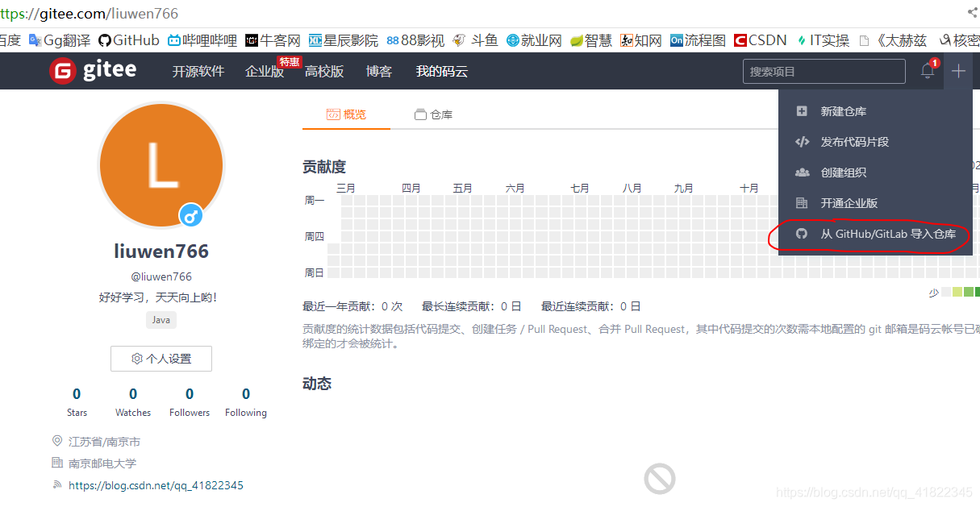980x507 pixels.
Task: Open 企业版 in top navigation
Action: [x=265, y=72]
